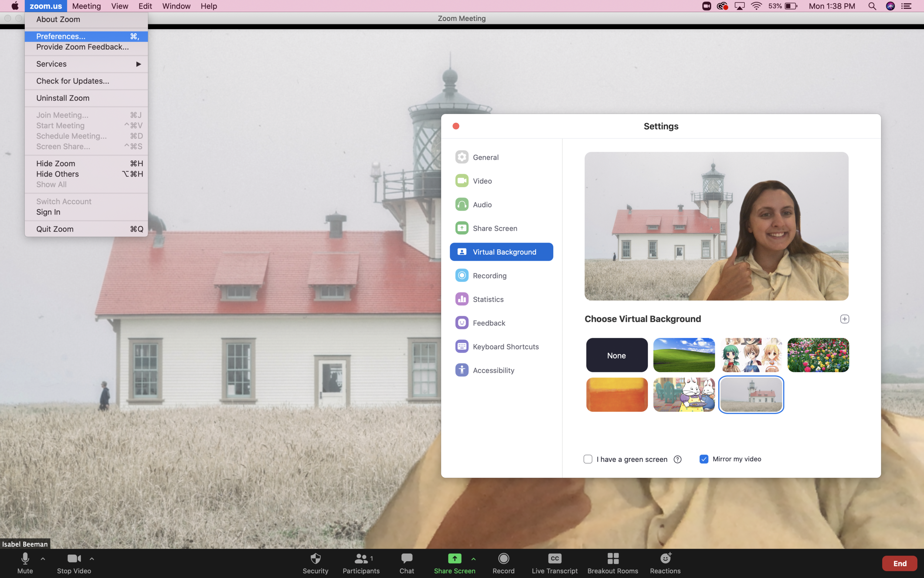Expand share options arrow beside Share Screen
This screenshot has width=924, height=578.
coord(473,558)
